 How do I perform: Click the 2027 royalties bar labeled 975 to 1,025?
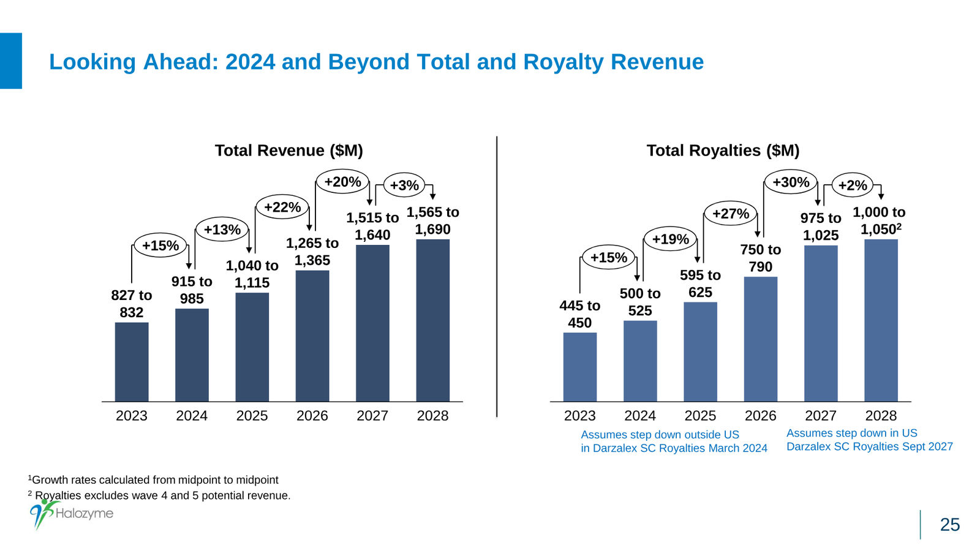(x=821, y=323)
